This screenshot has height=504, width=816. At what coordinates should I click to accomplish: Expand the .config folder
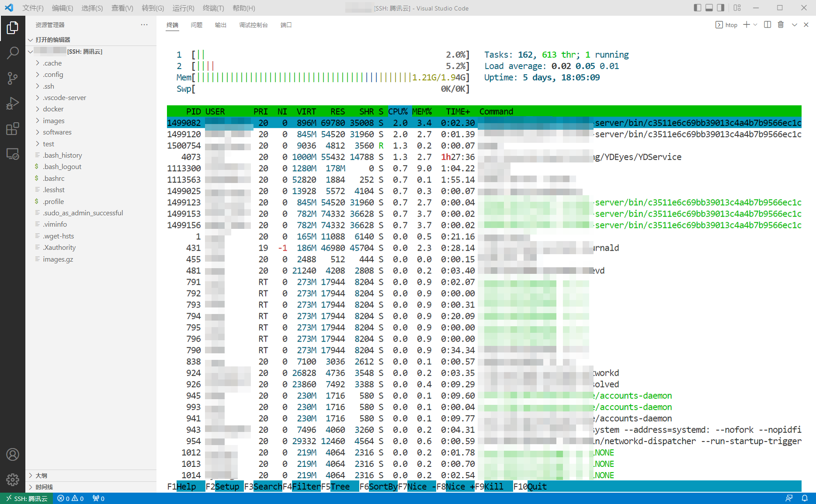[x=91, y=74]
